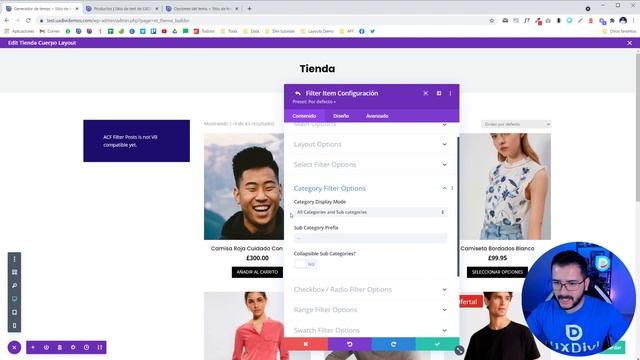This screenshot has width=640, height=360.
Task: Click the modal resize handle icon
Action: [459, 350]
